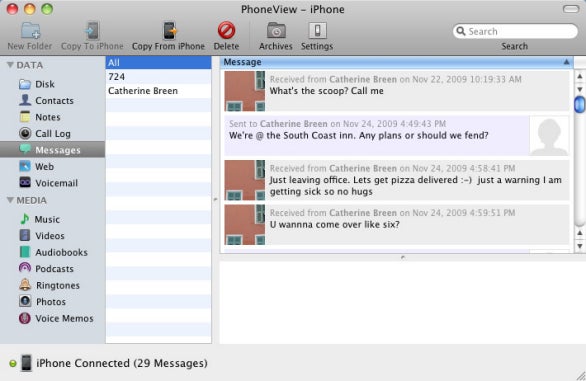Screen dimensions: 586x381
Task: Select the Disk icon in sidebar
Action: pyautogui.click(x=25, y=84)
